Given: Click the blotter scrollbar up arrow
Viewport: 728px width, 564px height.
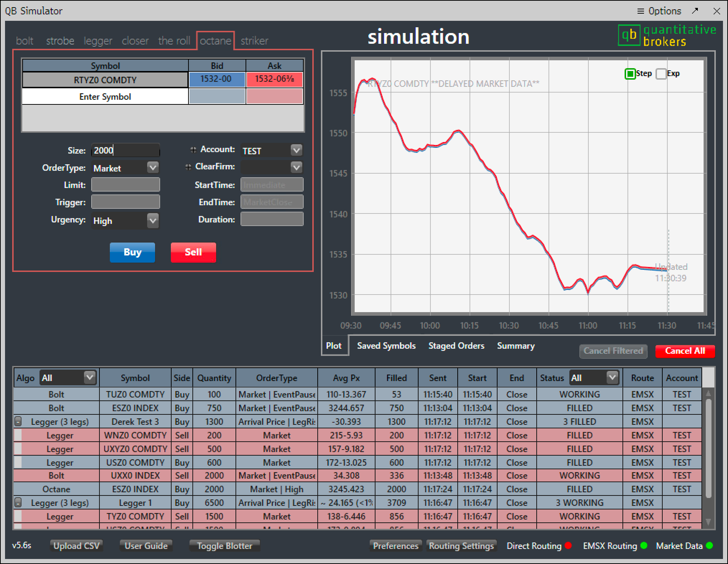Looking at the screenshot, I should 708,394.
